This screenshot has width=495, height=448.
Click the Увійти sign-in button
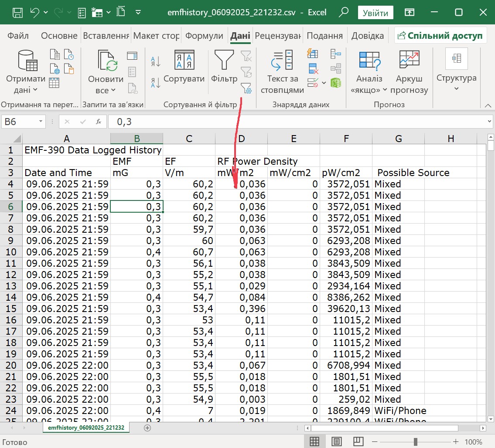point(376,13)
